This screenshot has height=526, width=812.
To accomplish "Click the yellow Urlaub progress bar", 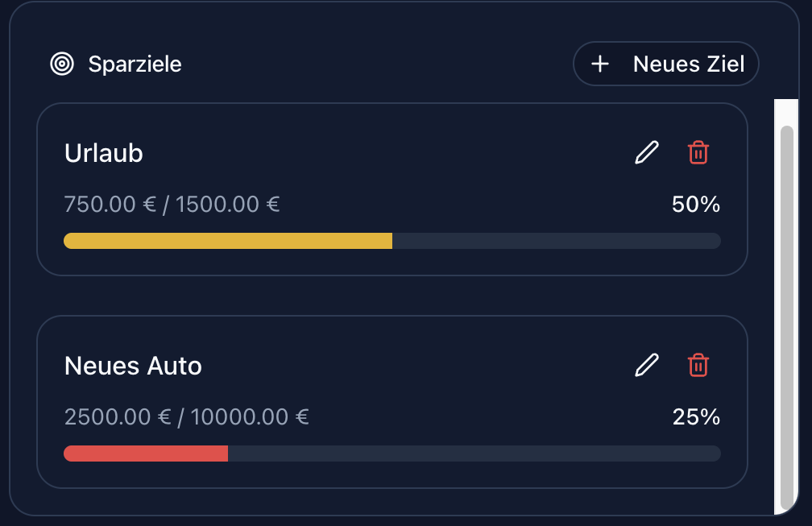I will tap(227, 241).
